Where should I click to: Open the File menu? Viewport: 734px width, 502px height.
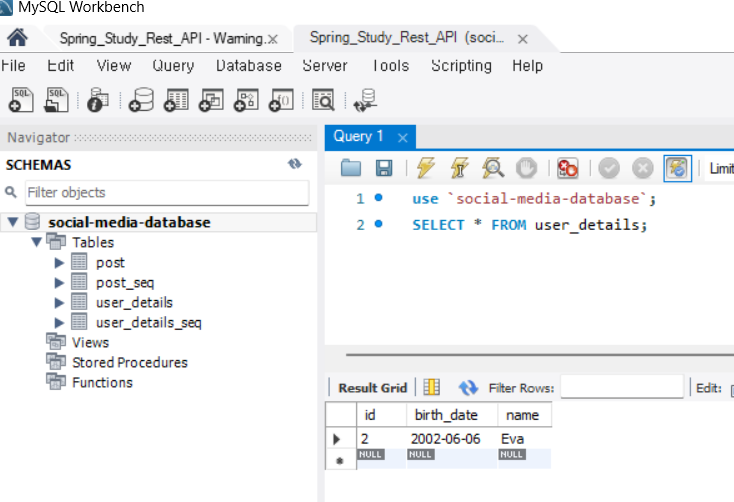pos(13,66)
